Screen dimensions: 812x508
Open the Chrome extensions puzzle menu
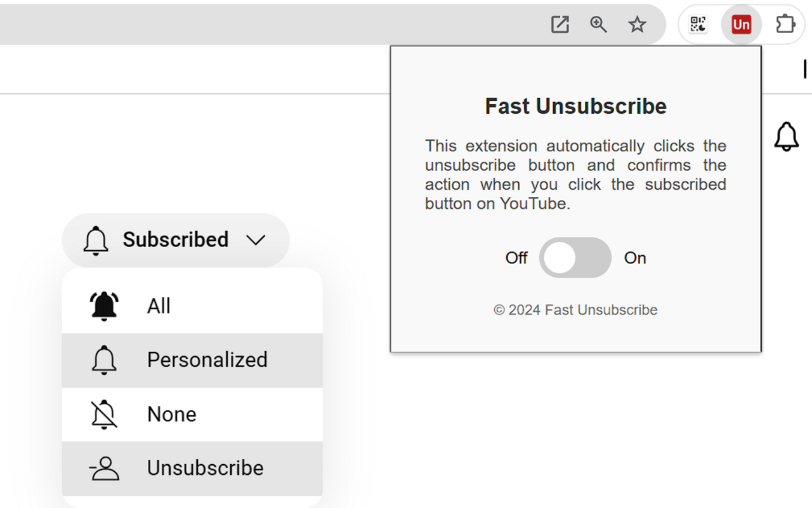pos(785,24)
